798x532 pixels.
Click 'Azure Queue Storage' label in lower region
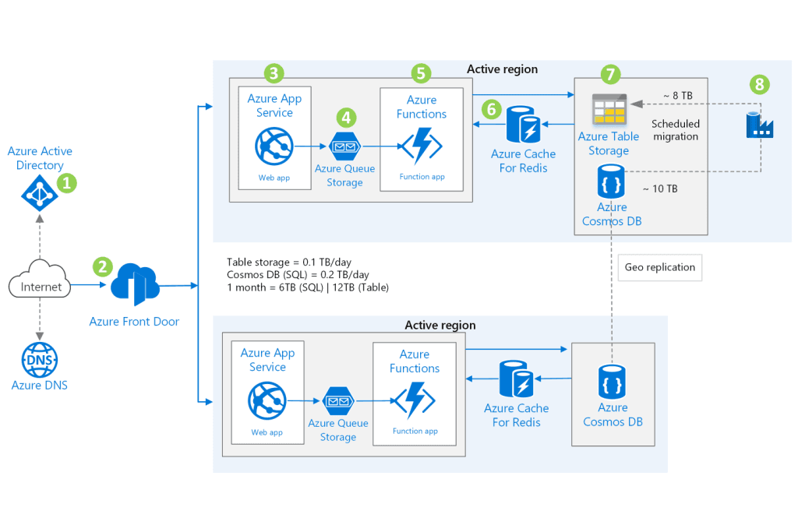click(x=338, y=430)
